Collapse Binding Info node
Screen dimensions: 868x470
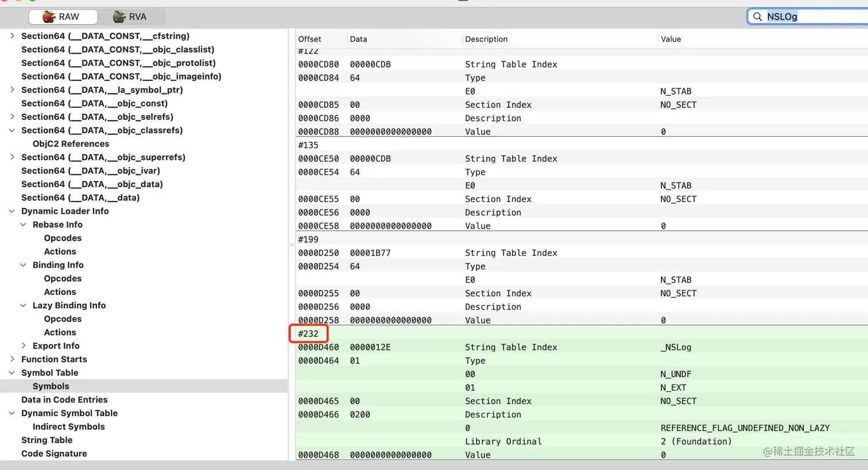pos(24,265)
